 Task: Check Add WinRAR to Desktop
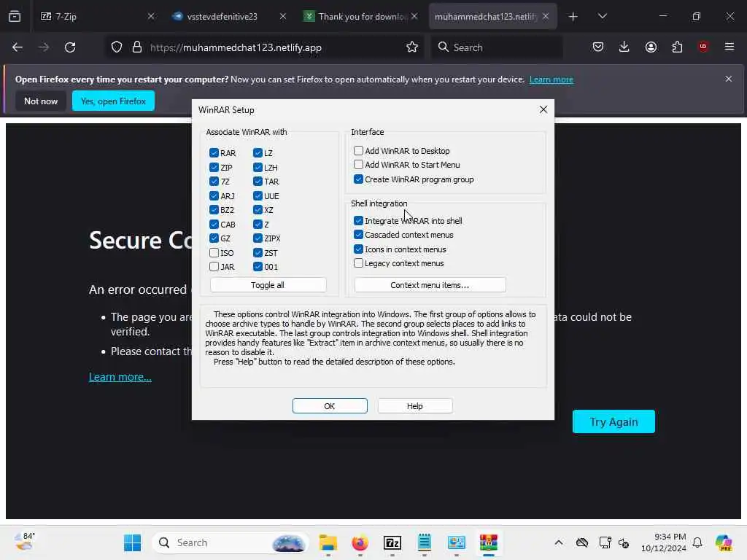(358, 150)
